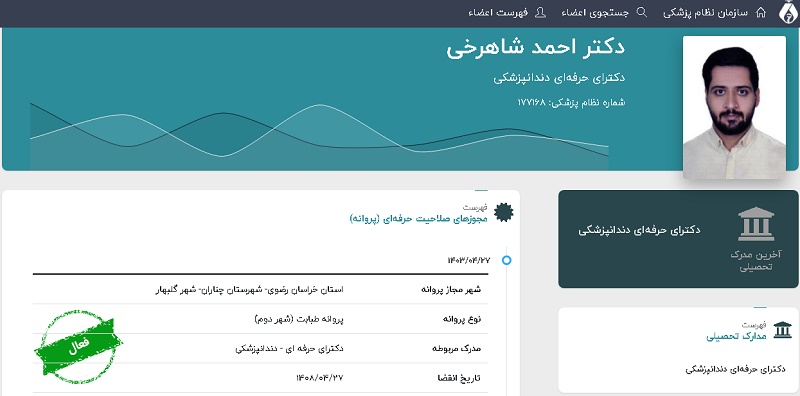Click the value دکترای حرفه ای - دندانپزشکی
Image resolution: width=800 pixels, height=396 pixels.
click(x=289, y=349)
